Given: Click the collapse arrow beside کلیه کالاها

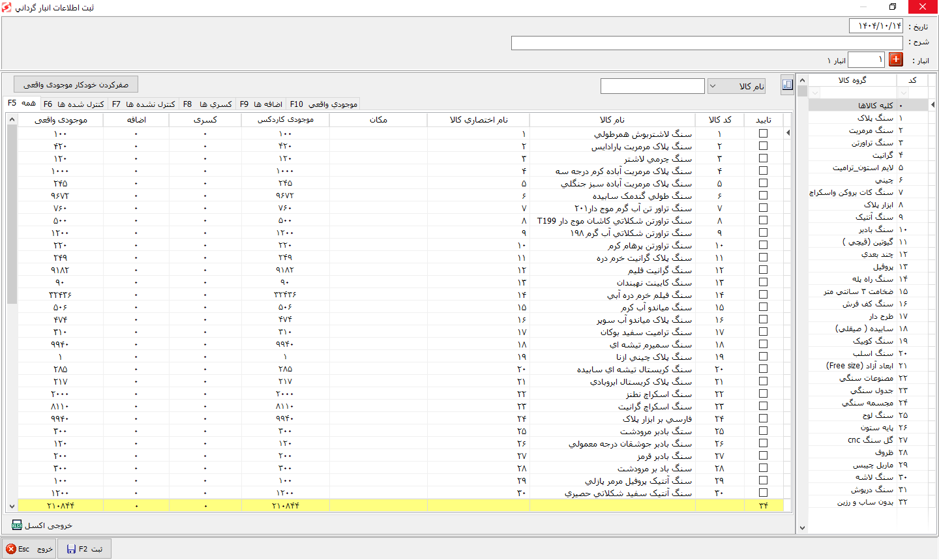Looking at the screenshot, I should (932, 105).
